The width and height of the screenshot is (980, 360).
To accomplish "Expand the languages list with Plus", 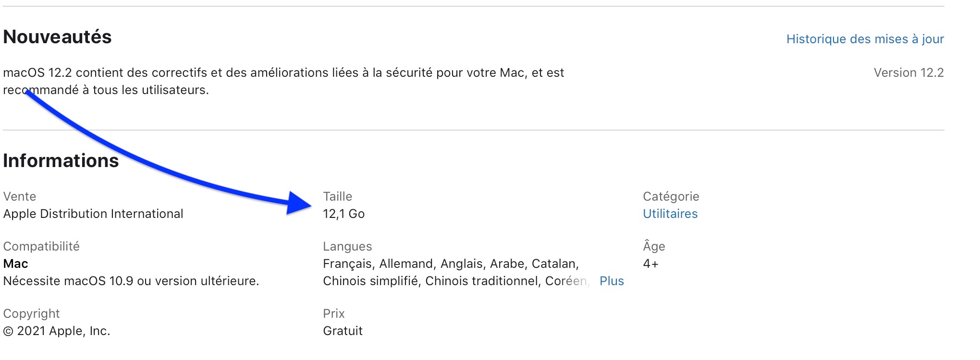I will pyautogui.click(x=612, y=281).
